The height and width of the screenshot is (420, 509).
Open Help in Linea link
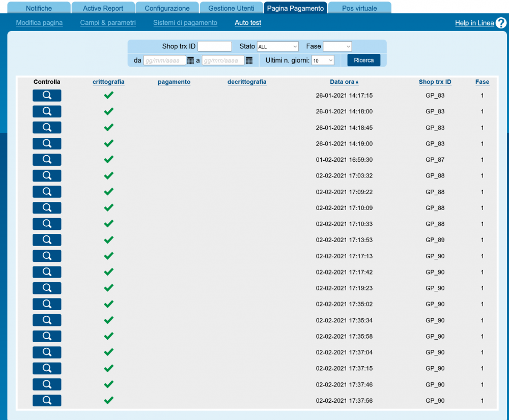(x=474, y=23)
